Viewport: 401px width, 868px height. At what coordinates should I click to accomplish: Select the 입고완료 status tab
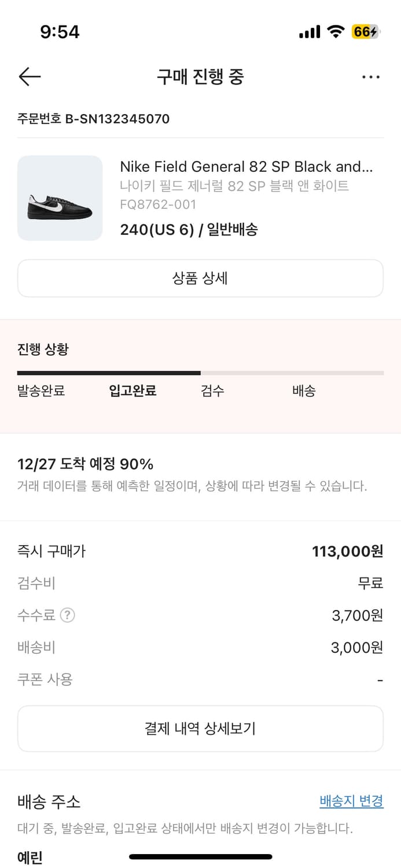(132, 391)
